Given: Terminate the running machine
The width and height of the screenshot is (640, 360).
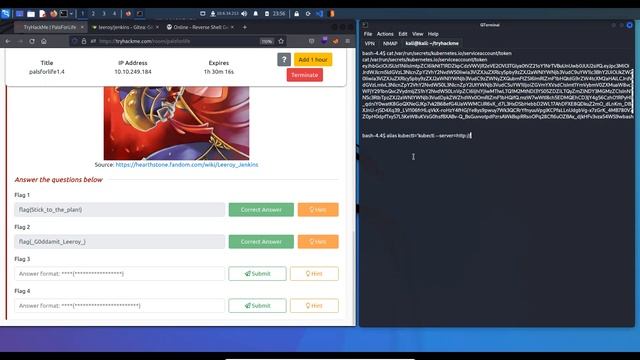Looking at the screenshot, I should [304, 75].
